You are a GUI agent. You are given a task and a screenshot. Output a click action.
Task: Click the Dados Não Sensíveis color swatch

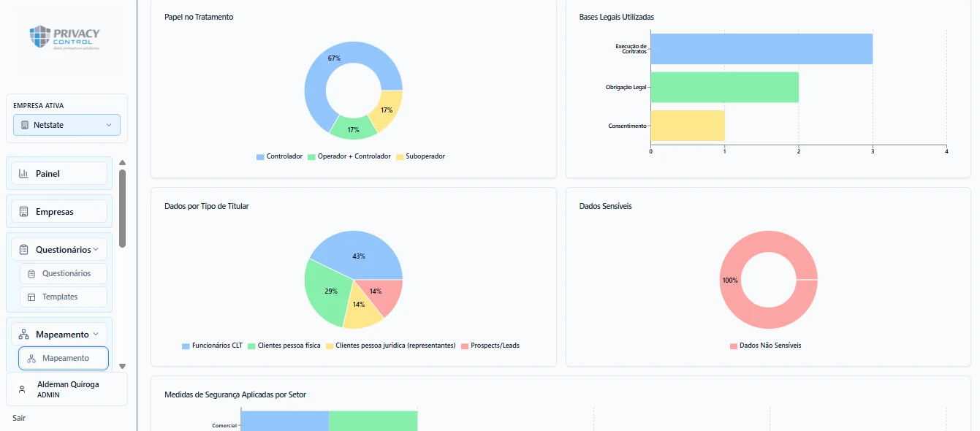click(x=733, y=346)
